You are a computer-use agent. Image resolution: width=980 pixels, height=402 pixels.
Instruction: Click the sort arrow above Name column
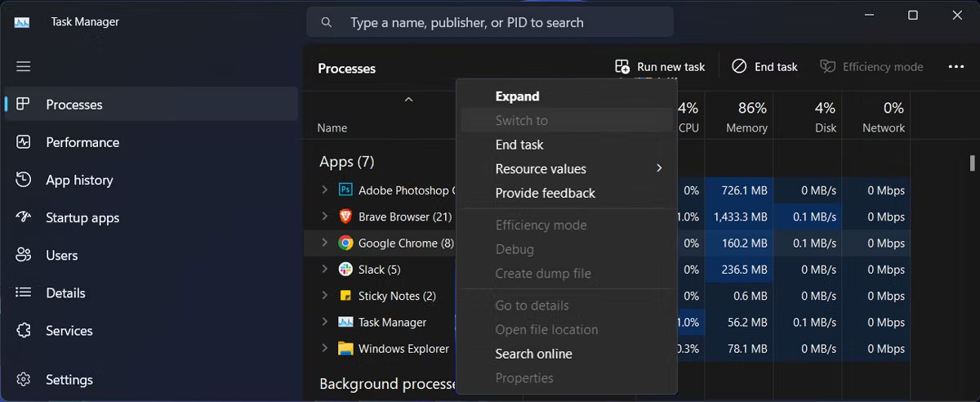tap(408, 100)
